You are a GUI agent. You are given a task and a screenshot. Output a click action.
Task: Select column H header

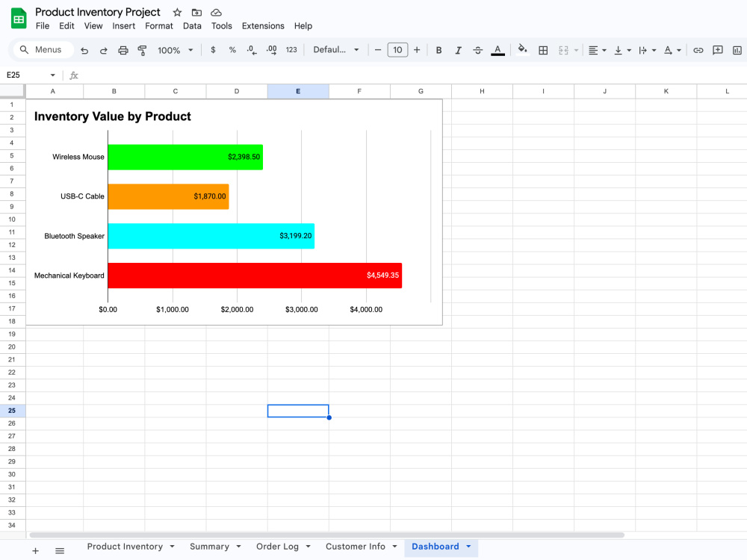point(482,91)
